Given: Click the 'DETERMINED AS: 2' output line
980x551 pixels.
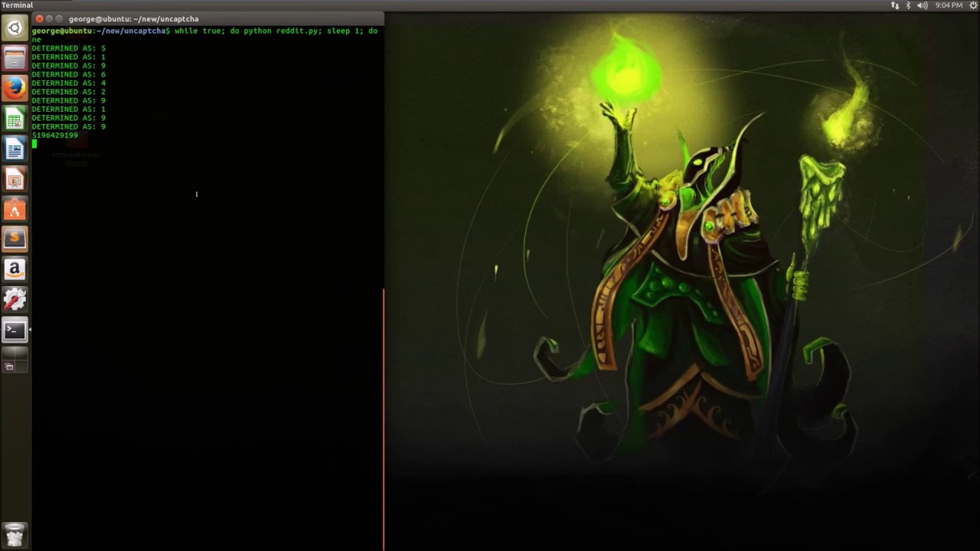Looking at the screenshot, I should coord(69,92).
